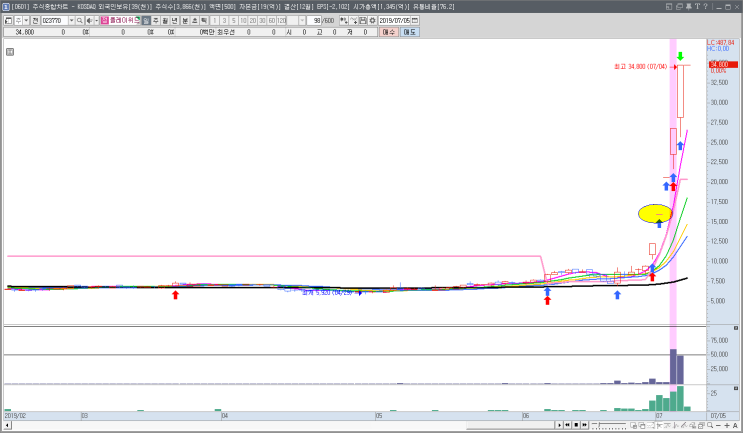Click the date field 2019/07/05
This screenshot has height=433, width=743.
tap(394, 20)
